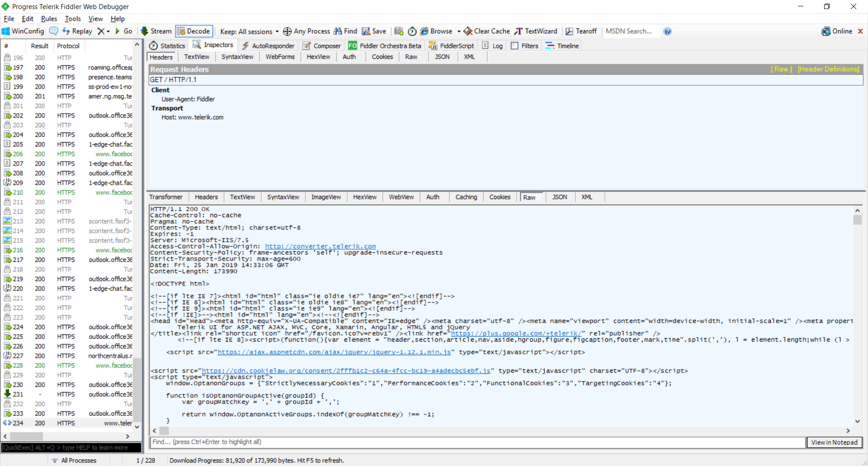The image size is (868, 466).
Task: Click the response vertical scrollbar thumb
Action: click(857, 220)
